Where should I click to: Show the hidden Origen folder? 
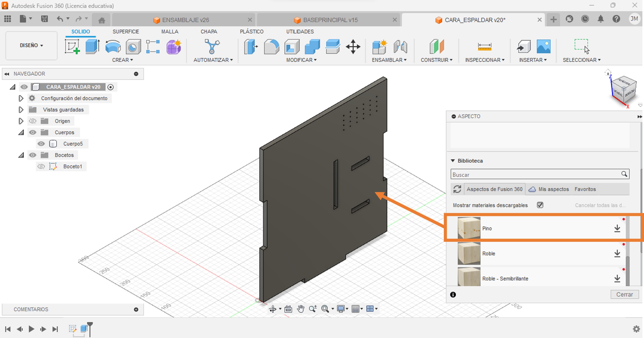pyautogui.click(x=33, y=121)
